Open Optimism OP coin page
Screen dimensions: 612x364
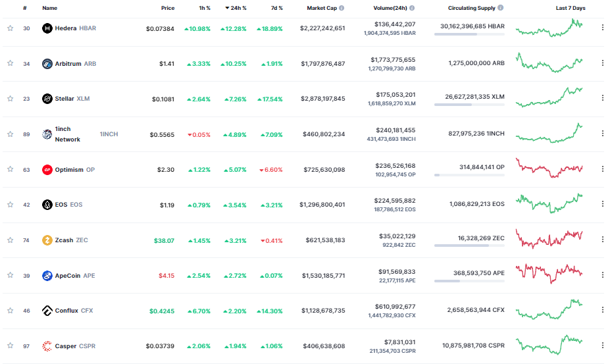74,170
